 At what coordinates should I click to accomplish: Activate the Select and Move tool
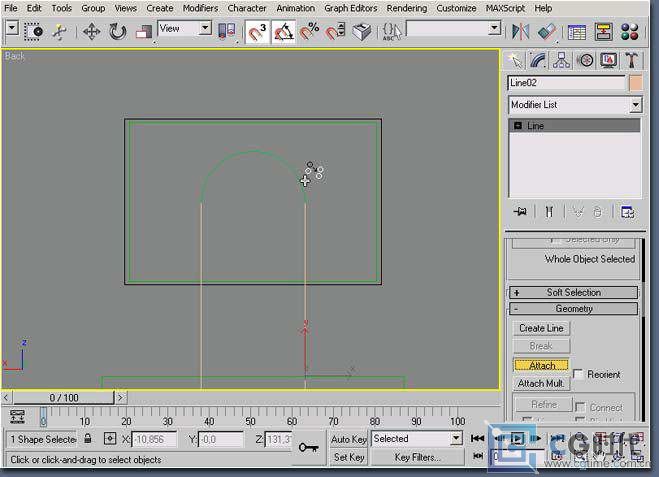coord(91,32)
